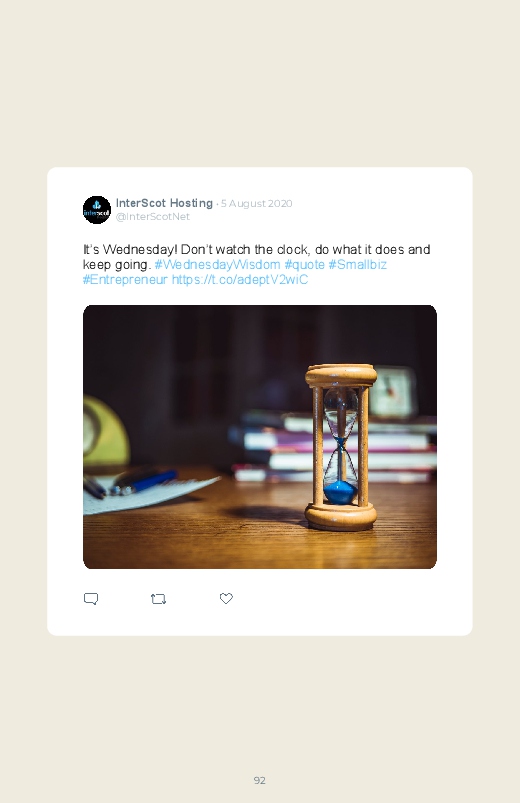
Task: Click the tweet text about Wednesday
Action: (256, 264)
